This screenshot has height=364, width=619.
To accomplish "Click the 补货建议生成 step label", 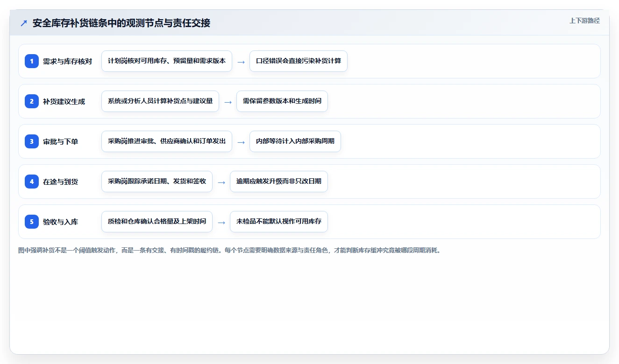I will (x=64, y=101).
